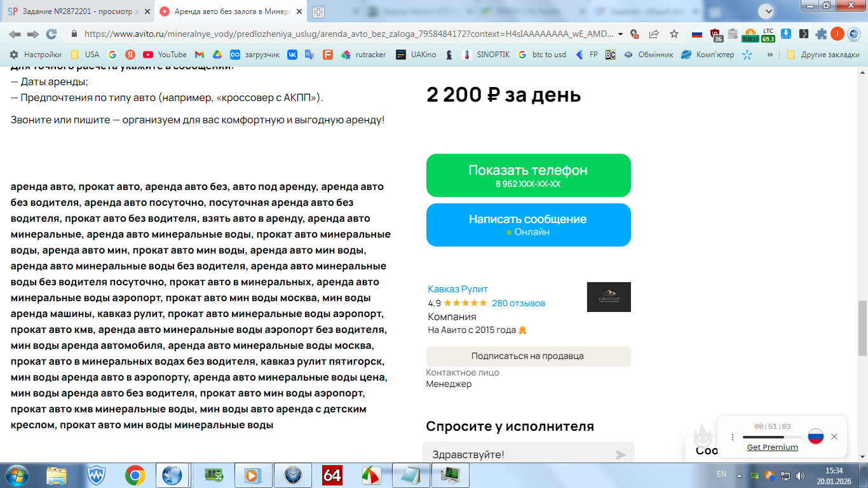Click the address bar URL

349,34
